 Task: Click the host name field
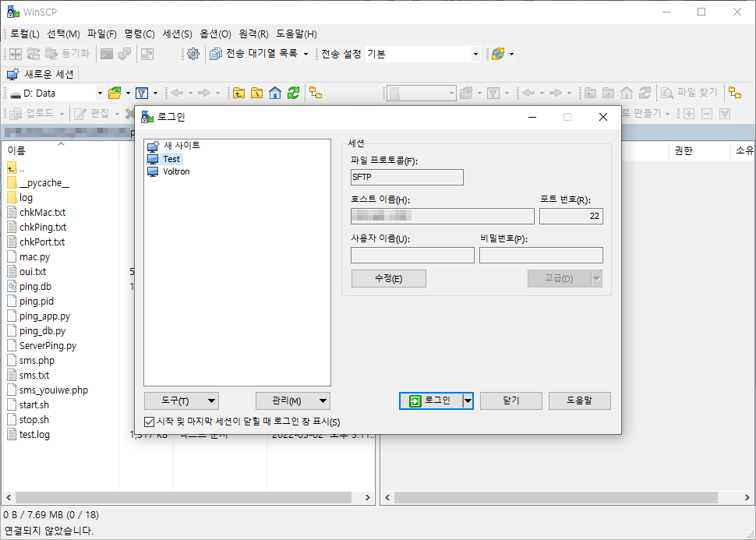coord(443,216)
